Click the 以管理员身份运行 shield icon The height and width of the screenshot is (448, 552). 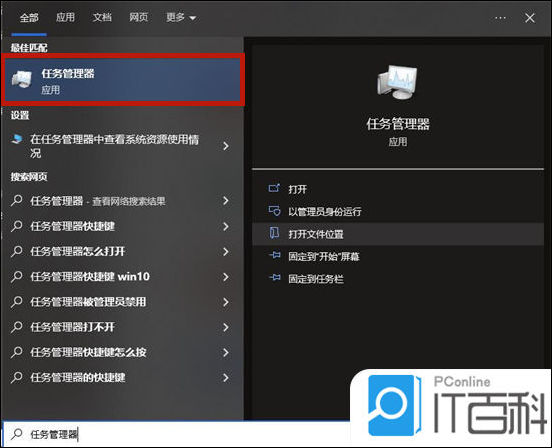[x=275, y=211]
